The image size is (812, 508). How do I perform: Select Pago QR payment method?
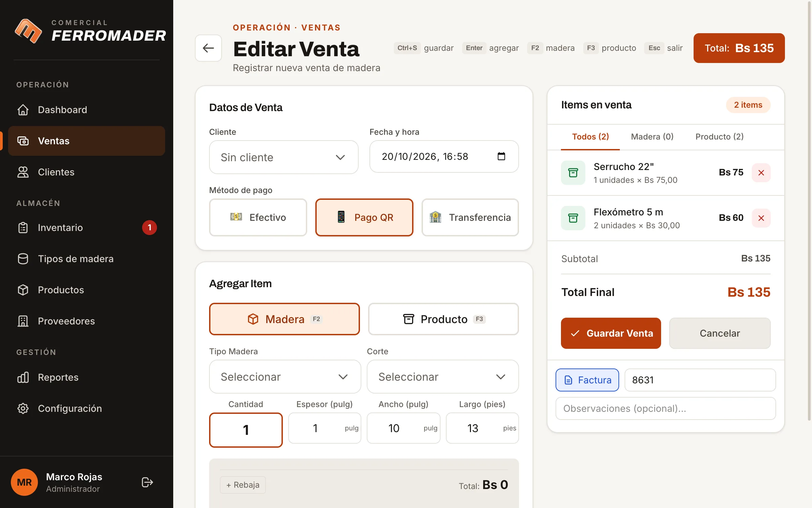point(364,217)
